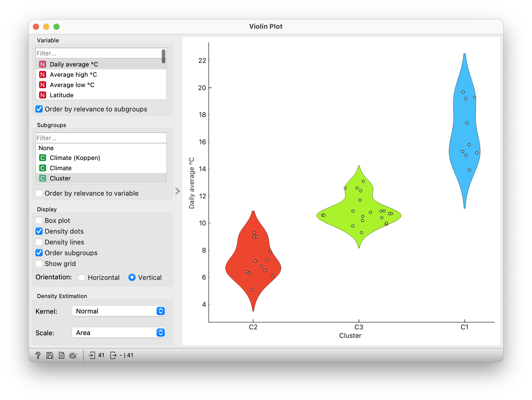Click the Variable list scrollbar

click(x=164, y=56)
